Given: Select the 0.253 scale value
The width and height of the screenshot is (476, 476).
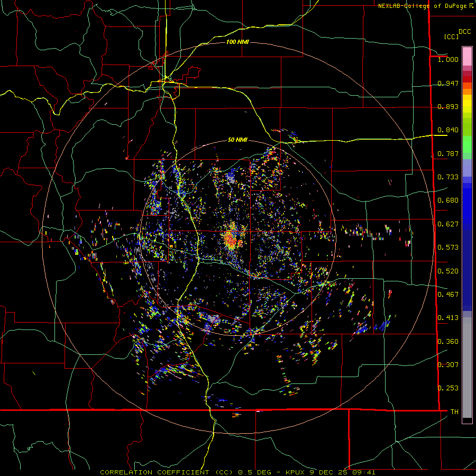Looking at the screenshot, I should (x=448, y=388).
